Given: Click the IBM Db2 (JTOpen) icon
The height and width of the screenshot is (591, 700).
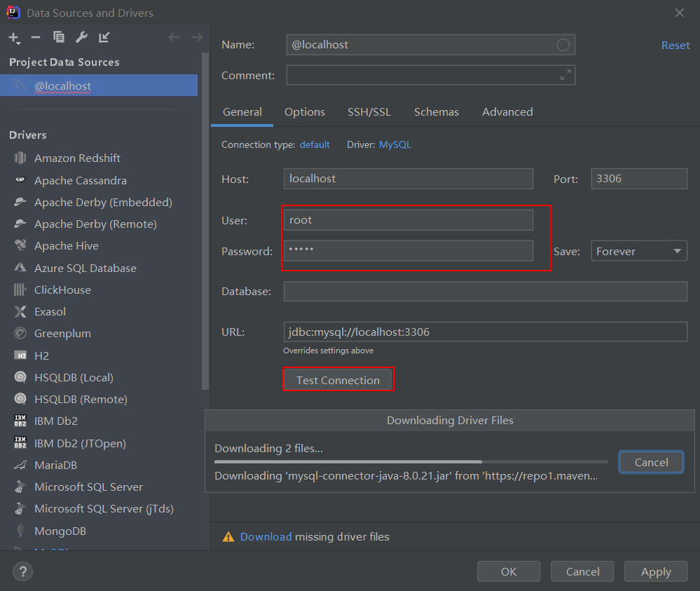Looking at the screenshot, I should (x=20, y=442).
